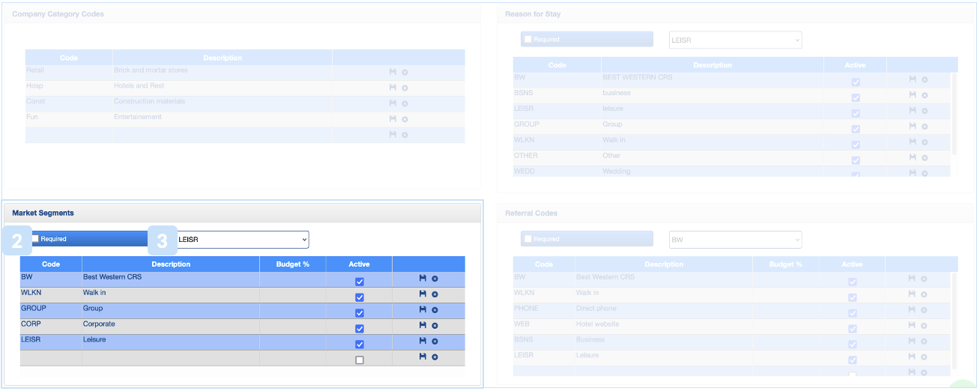Check Active box in empty market segment row
Viewport: 980px width, 391px height.
point(360,360)
